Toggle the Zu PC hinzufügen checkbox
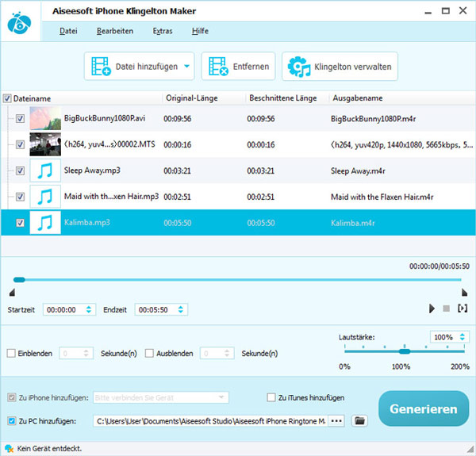 coord(12,421)
